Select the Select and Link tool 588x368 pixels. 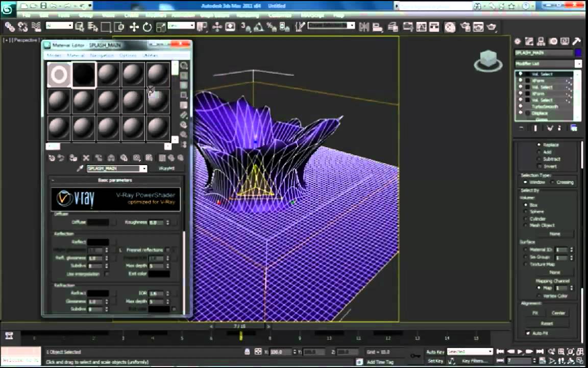[10, 27]
